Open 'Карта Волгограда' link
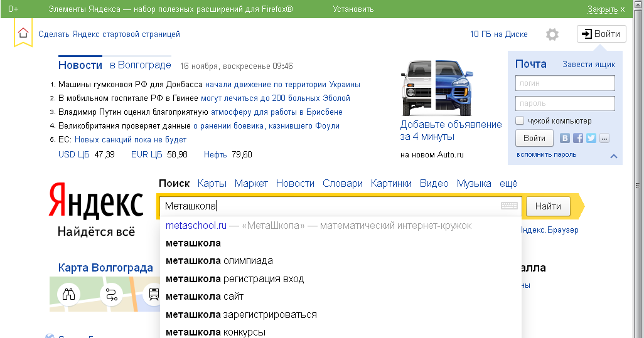Viewport: 644px width, 338px height. click(105, 268)
